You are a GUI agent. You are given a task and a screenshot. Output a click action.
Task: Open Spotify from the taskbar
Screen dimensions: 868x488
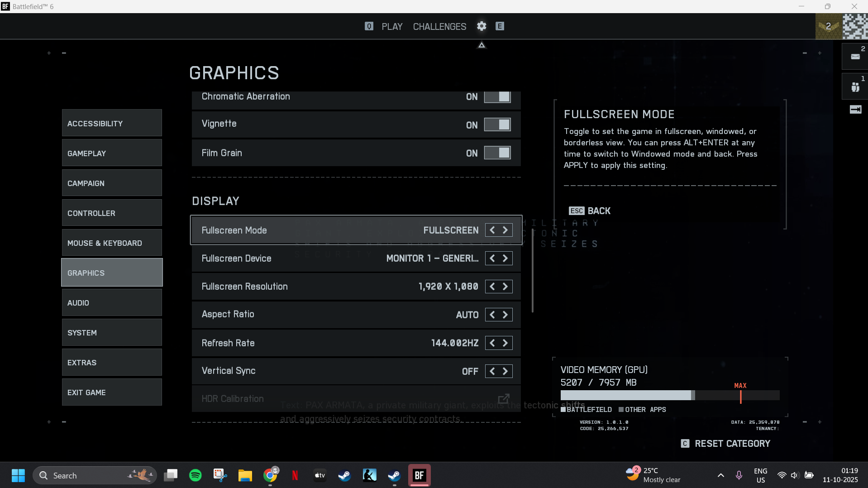click(x=196, y=475)
